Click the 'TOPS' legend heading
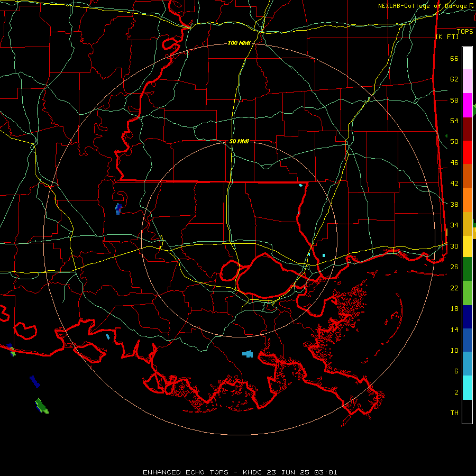This screenshot has width=476, height=476. 465,32
